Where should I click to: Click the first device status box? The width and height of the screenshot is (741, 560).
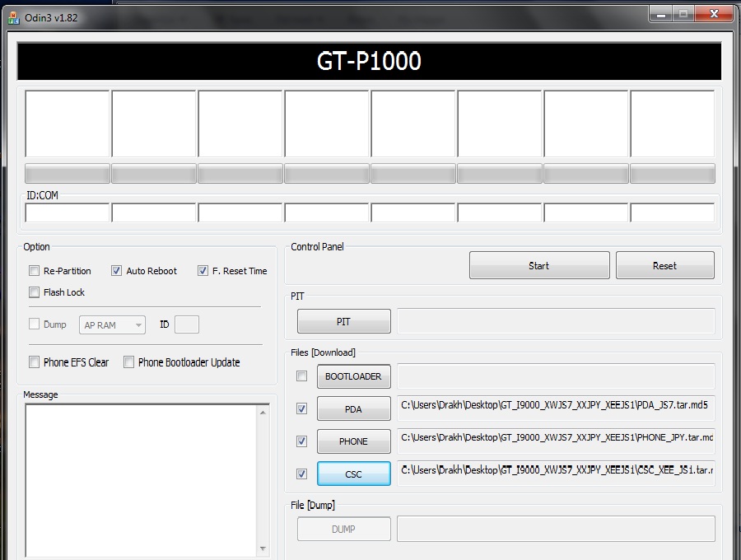(x=68, y=124)
